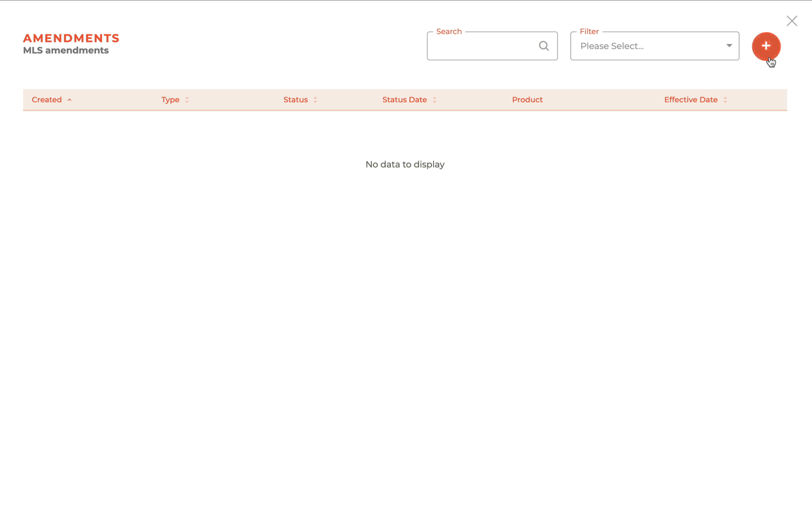The height and width of the screenshot is (508, 812).
Task: Focus the Search input field
Action: click(492, 46)
